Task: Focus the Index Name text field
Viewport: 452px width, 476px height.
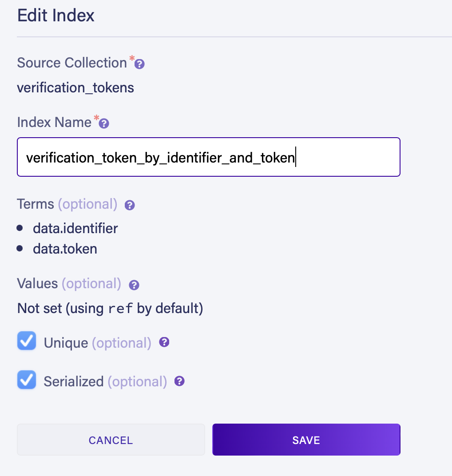Action: (209, 157)
